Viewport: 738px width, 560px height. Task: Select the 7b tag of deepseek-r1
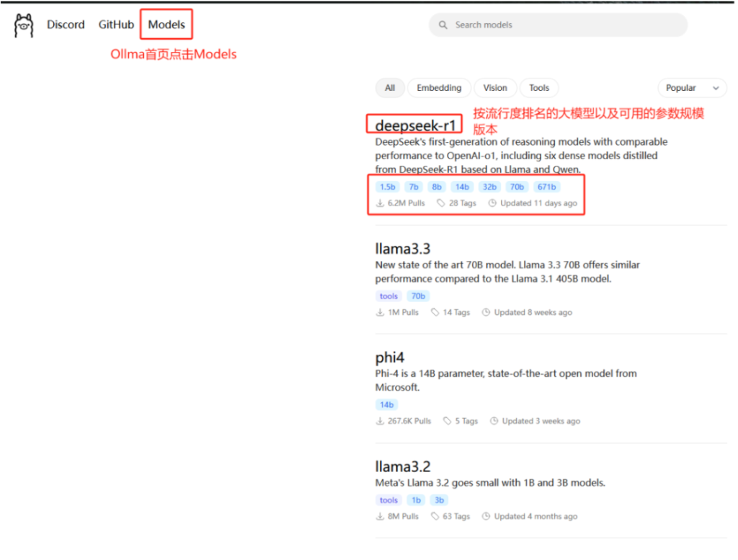pos(414,187)
